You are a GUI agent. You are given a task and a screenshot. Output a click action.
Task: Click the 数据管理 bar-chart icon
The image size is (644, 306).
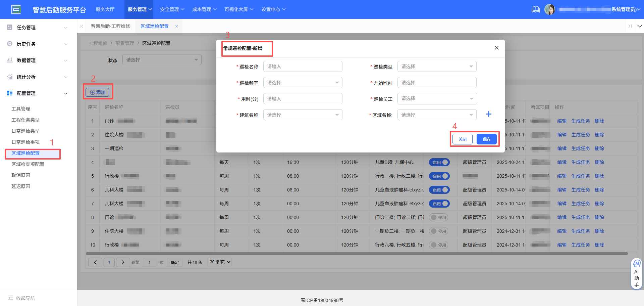[9, 60]
